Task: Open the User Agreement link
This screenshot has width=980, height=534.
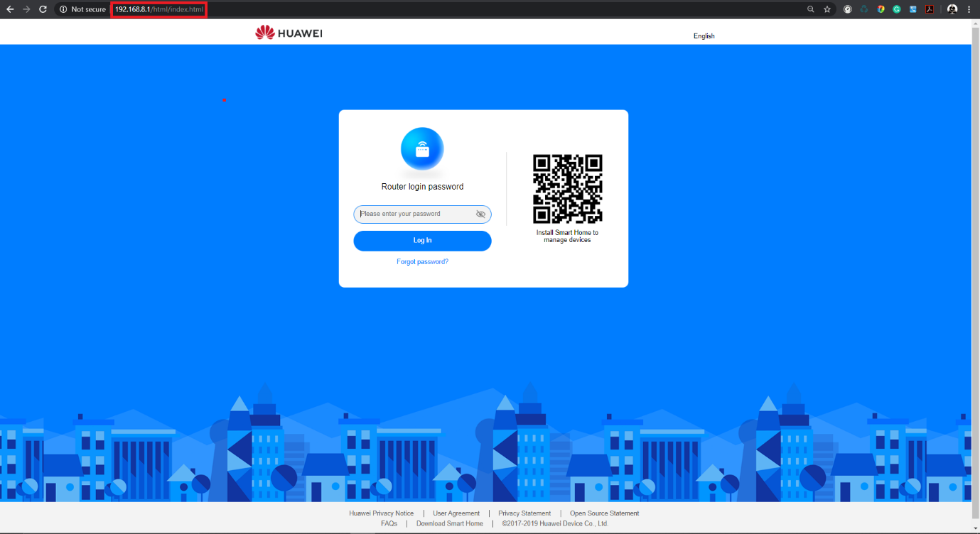Action: 456,513
